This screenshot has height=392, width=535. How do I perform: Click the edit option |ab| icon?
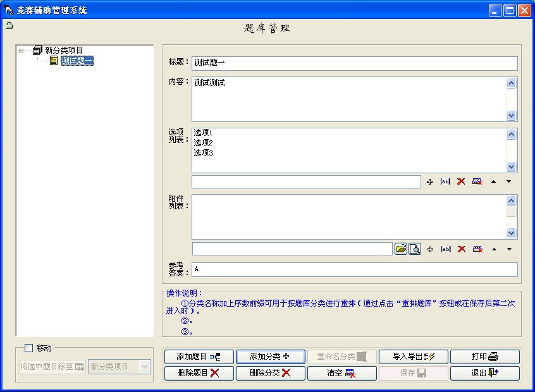point(445,181)
